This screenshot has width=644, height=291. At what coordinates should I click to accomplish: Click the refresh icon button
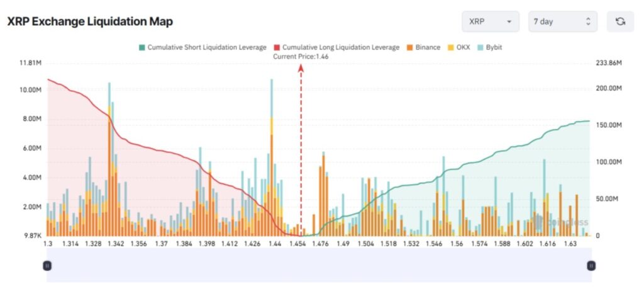point(620,21)
